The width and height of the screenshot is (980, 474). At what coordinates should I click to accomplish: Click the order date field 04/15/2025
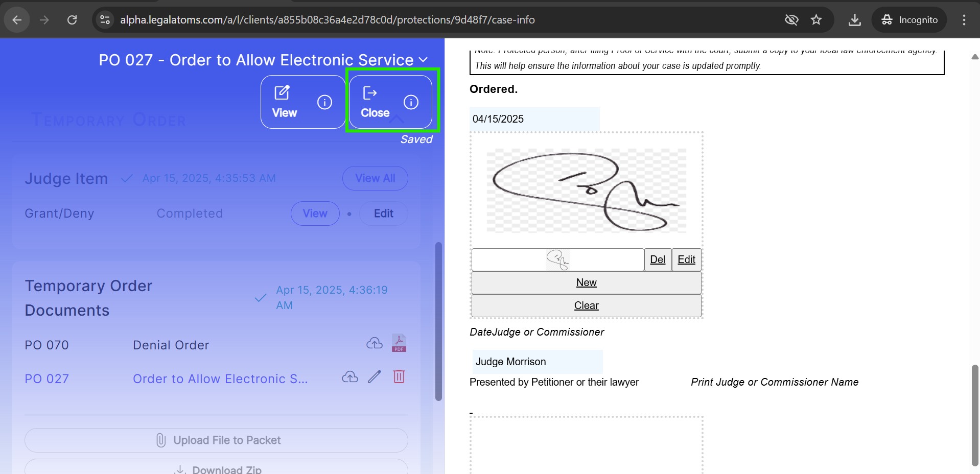534,119
